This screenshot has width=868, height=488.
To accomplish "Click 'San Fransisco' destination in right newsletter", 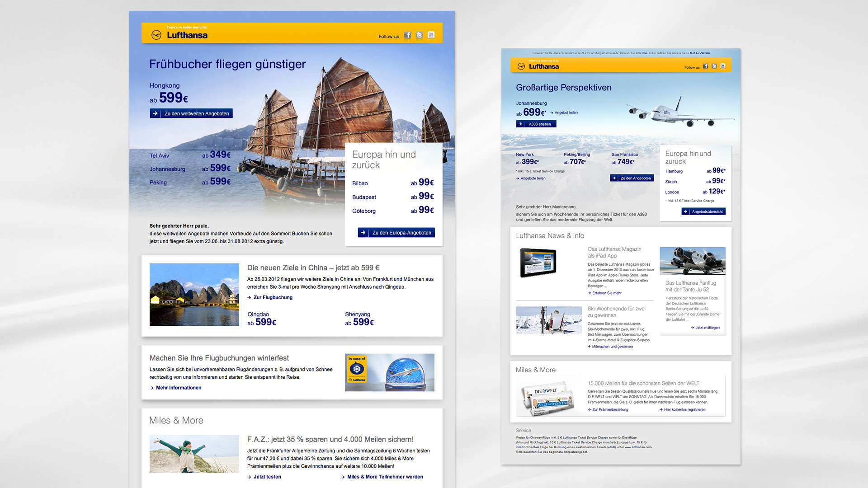I will point(625,155).
